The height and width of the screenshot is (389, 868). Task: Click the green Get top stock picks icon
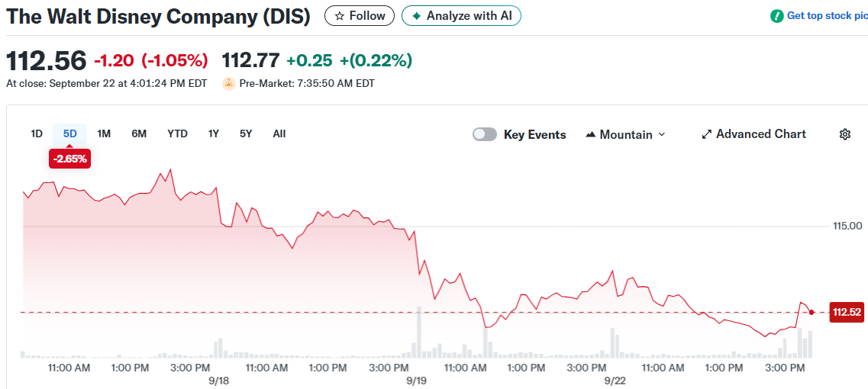777,16
